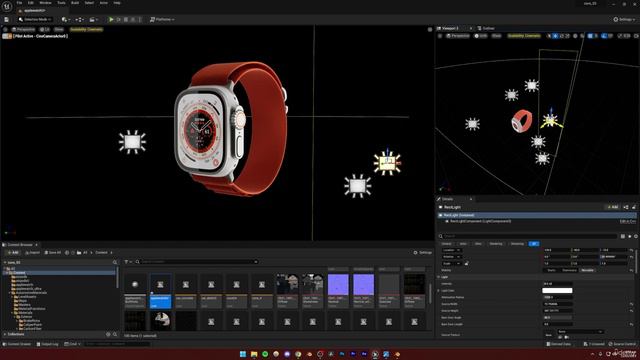
Task: Open the Window menu
Action: [x=45, y=2]
